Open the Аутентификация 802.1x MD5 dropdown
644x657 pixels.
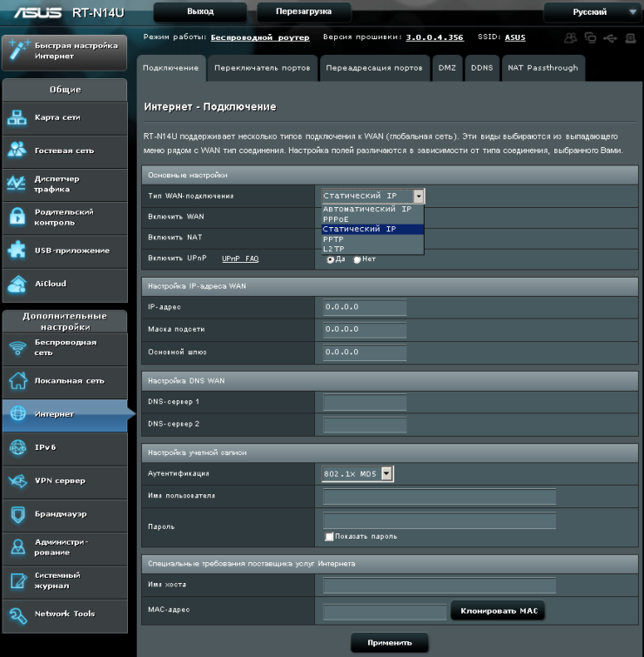pos(358,474)
